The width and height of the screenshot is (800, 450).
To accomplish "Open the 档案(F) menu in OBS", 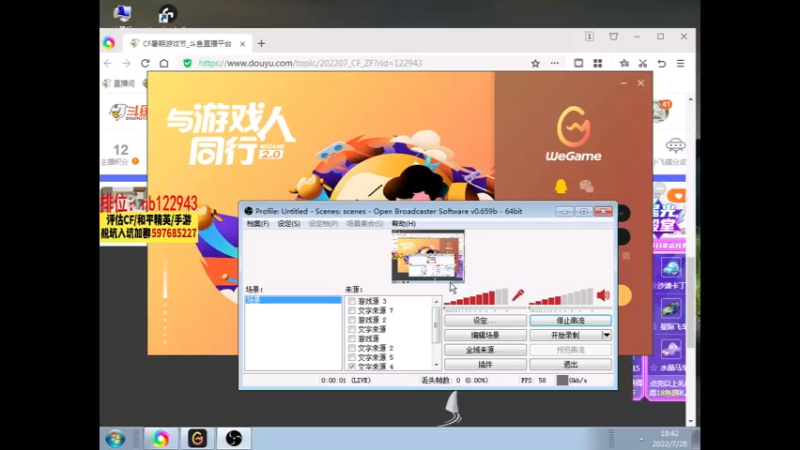I will tap(258, 223).
